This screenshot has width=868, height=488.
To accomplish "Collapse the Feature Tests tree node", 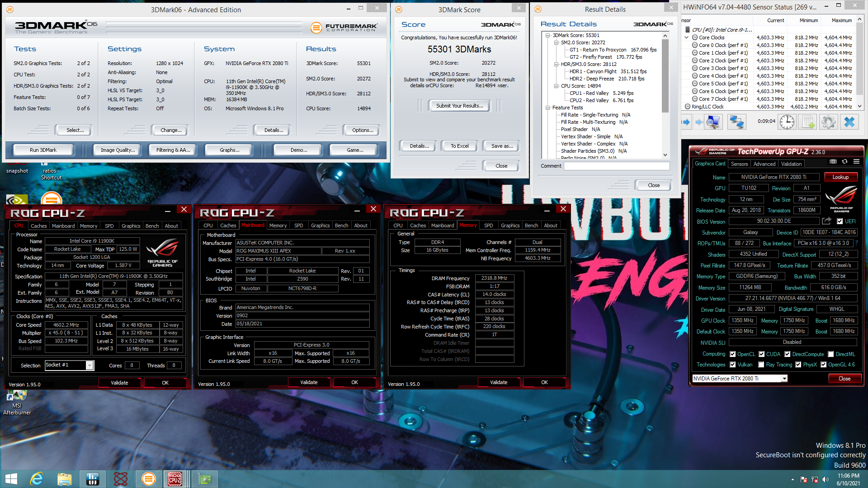I will (548, 108).
